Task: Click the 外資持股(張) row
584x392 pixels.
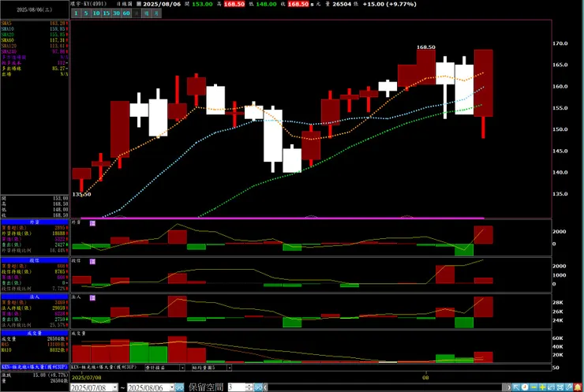Action: [x=35, y=233]
